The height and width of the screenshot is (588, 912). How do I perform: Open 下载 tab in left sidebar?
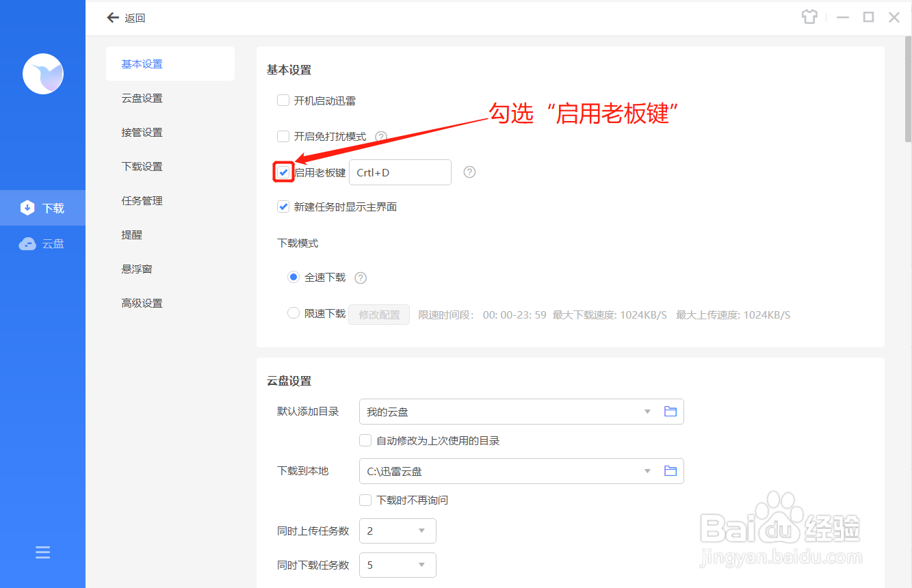tap(42, 208)
